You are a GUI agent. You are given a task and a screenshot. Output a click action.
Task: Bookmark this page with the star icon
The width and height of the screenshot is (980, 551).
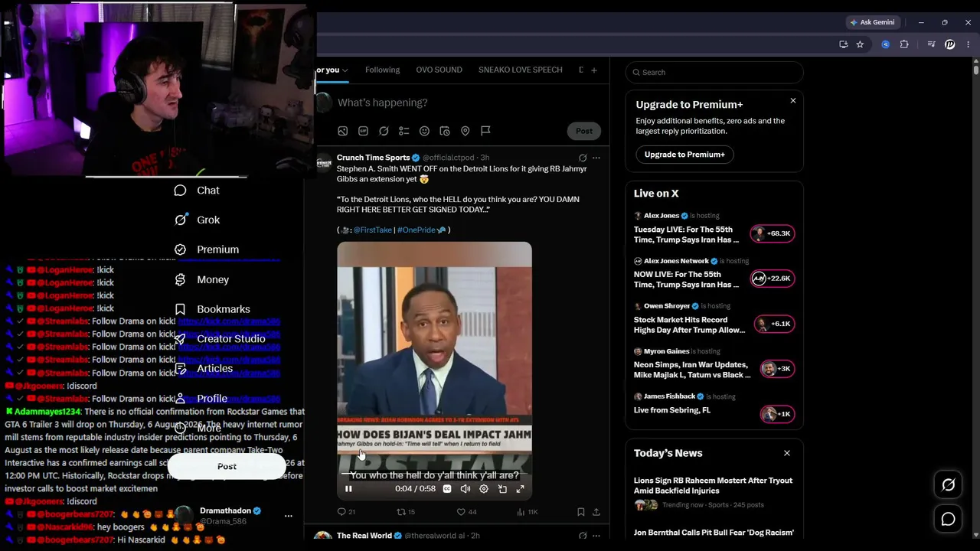(860, 44)
